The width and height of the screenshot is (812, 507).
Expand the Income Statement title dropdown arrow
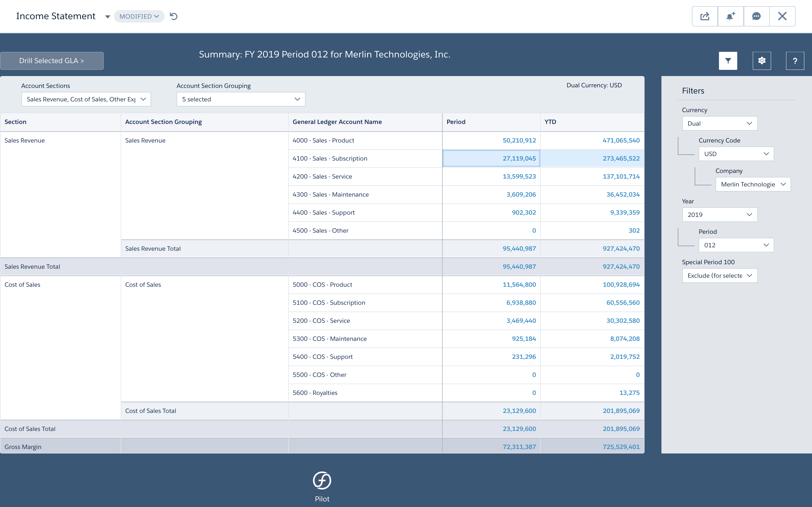[107, 16]
